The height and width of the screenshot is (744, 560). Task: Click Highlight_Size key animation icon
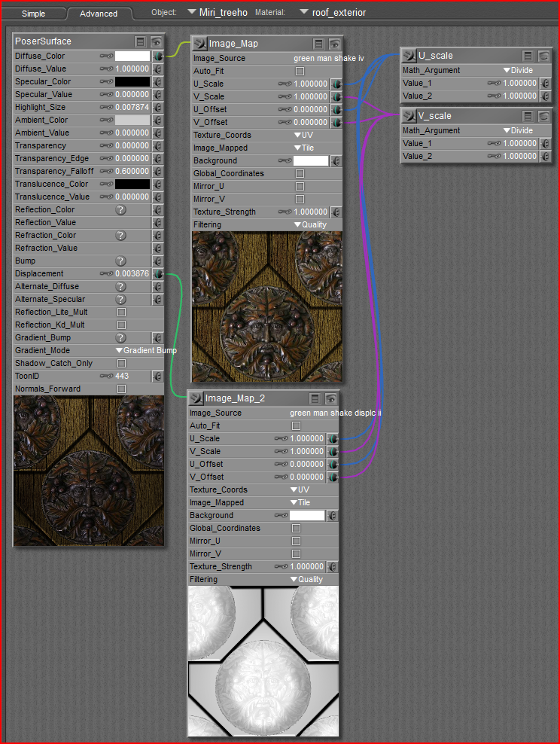pos(107,107)
